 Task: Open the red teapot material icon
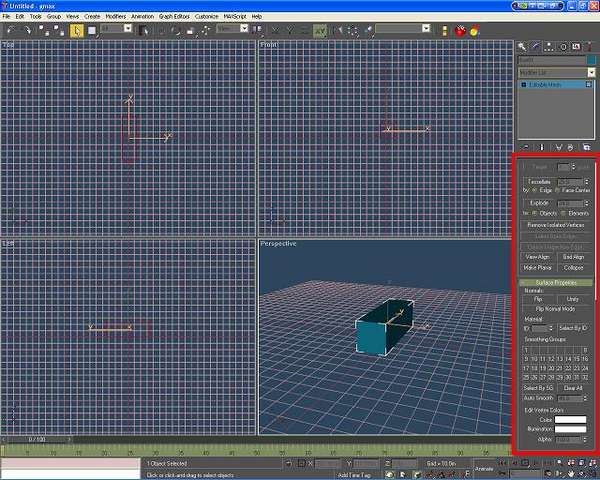460,31
